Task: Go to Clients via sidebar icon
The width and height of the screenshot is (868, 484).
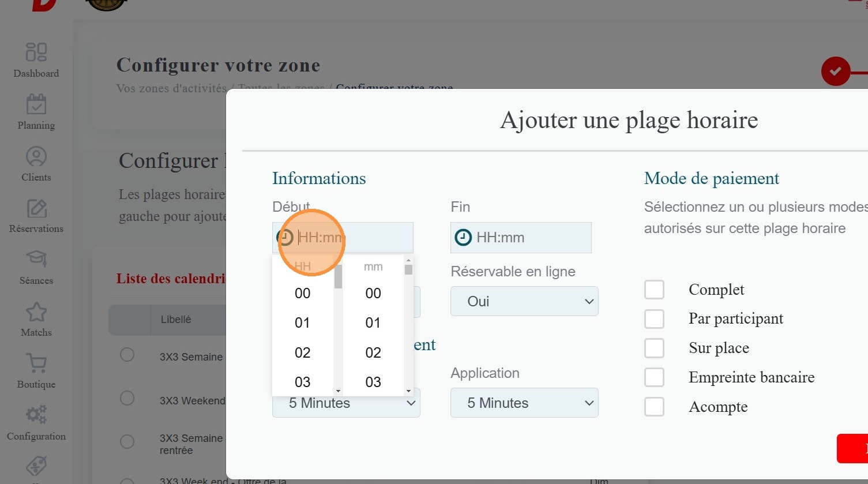Action: click(x=36, y=156)
